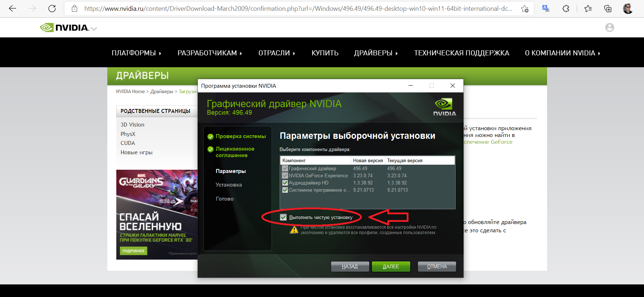The height and width of the screenshot is (297, 644).
Task: Select the Проверка системы installer step
Action: point(241,136)
